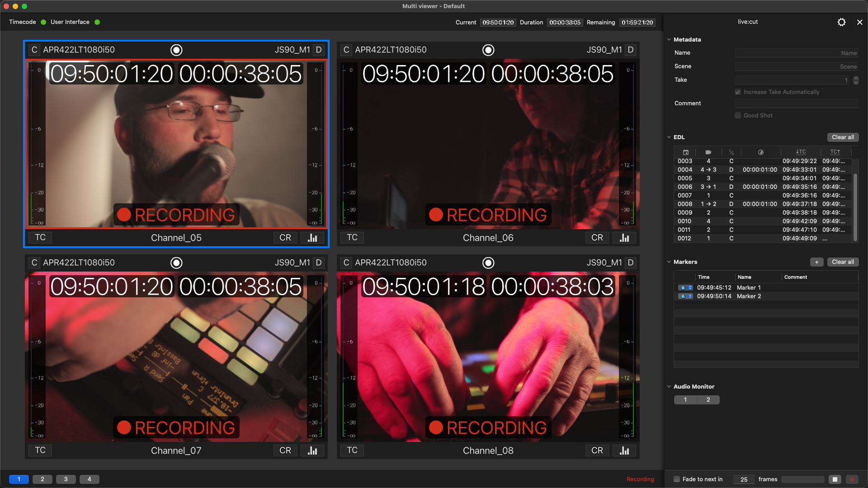The height and width of the screenshot is (488, 868).
Task: Clear all EDL entries
Action: tap(843, 137)
